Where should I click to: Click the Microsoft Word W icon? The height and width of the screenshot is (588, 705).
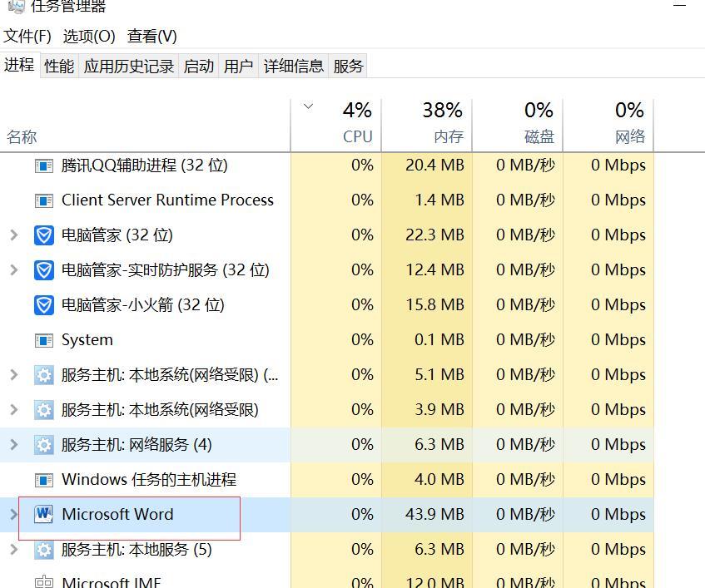click(x=44, y=514)
